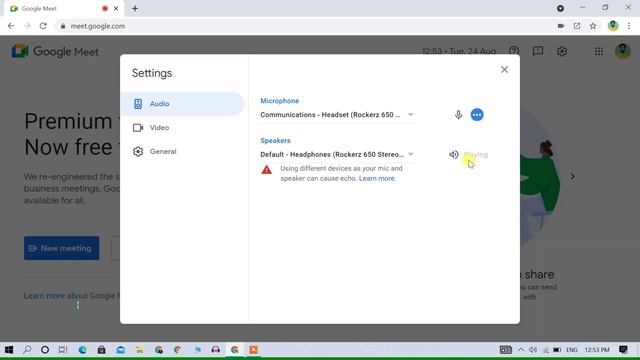The height and width of the screenshot is (360, 640).
Task: Click the Settings dialog heading
Action: 152,73
